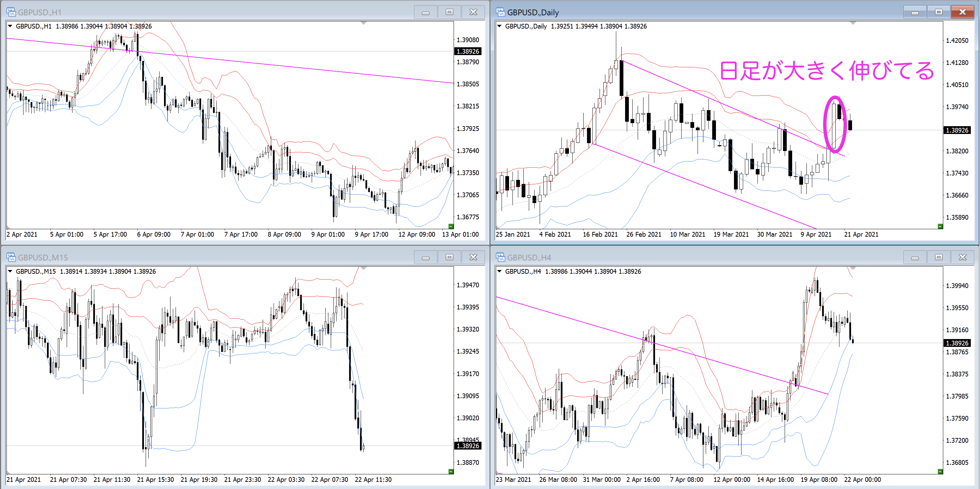Click green square icon in H4 chart corner
Image resolution: width=980 pixels, height=489 pixels.
(x=940, y=472)
